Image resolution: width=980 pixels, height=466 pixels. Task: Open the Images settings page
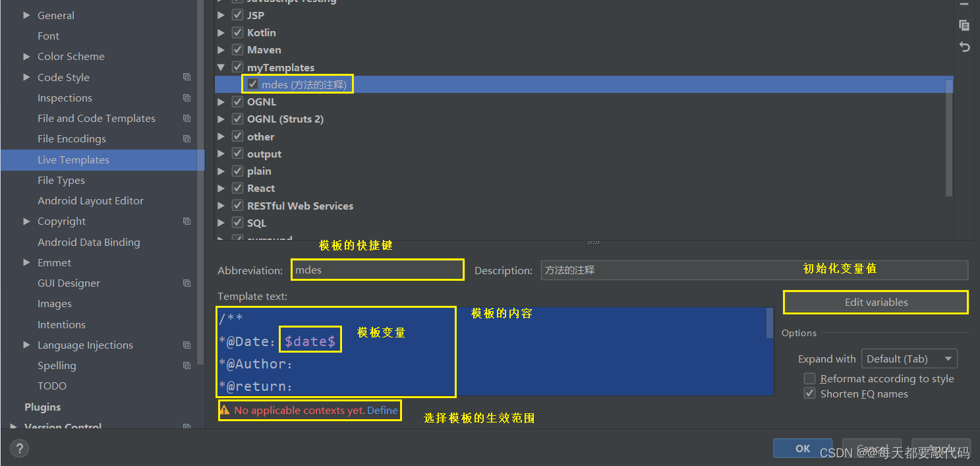tap(55, 303)
